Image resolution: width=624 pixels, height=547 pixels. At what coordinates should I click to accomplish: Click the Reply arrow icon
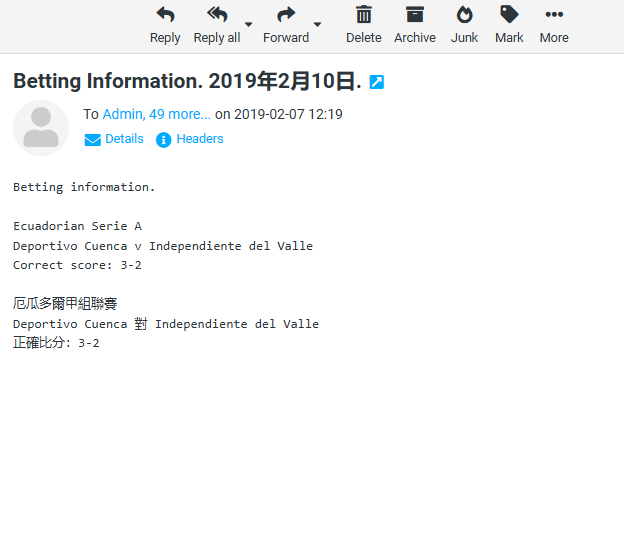[165, 15]
